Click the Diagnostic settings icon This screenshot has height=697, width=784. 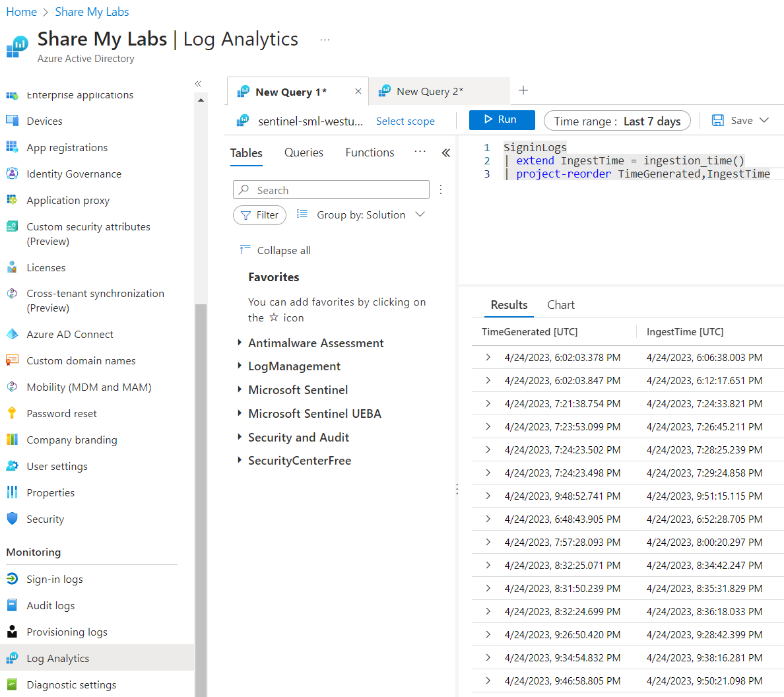12,684
